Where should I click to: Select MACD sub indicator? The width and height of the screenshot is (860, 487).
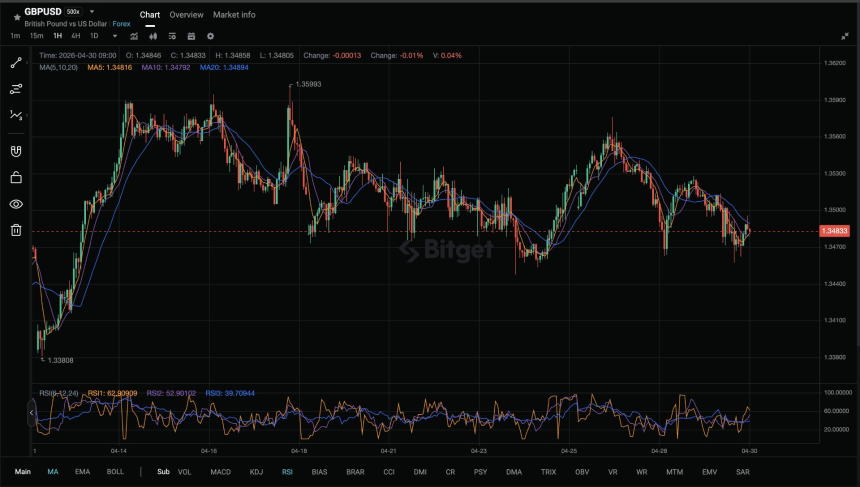tap(220, 472)
